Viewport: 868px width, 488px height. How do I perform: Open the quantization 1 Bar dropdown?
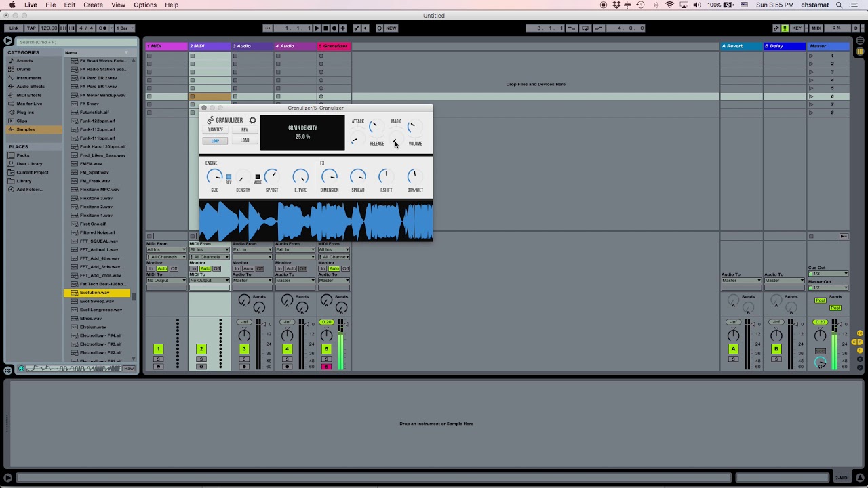(125, 28)
